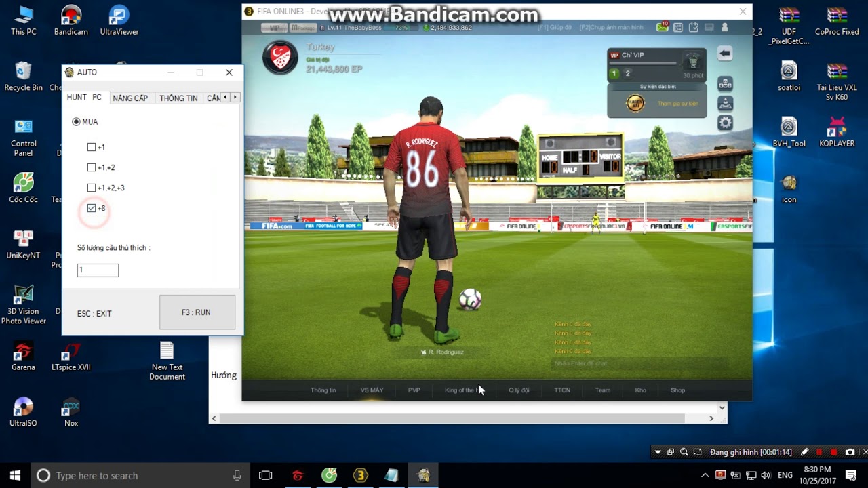The height and width of the screenshot is (488, 868).
Task: Click the Bandicam overlapping-windows icon
Action: click(671, 452)
